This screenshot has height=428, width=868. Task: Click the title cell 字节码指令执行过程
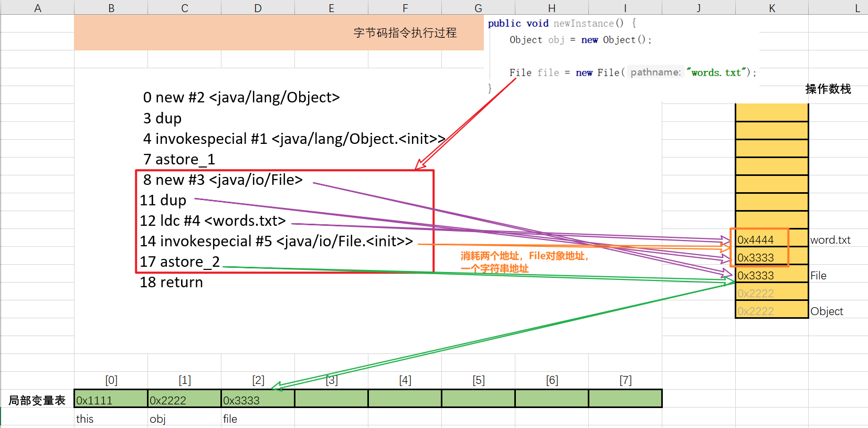405,33
